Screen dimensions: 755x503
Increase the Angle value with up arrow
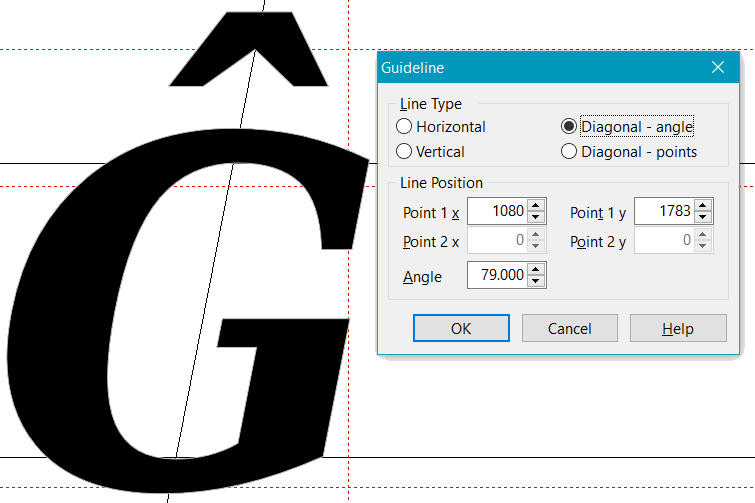pos(536,269)
